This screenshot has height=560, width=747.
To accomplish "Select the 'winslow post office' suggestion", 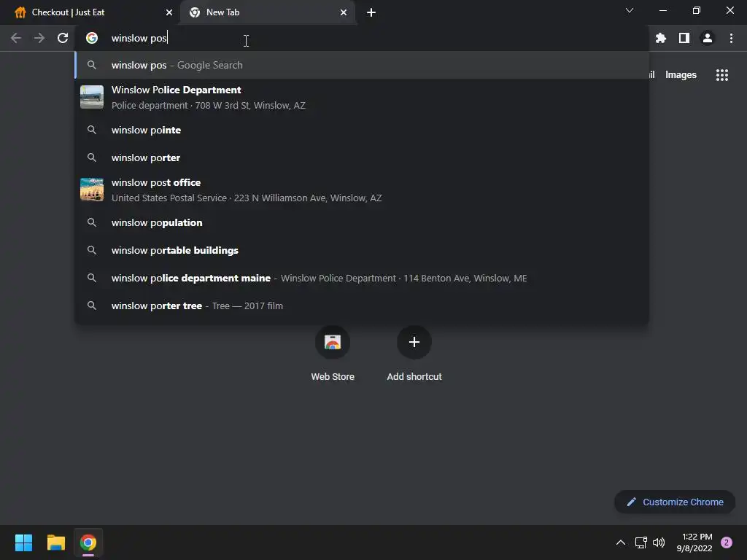I will coord(362,190).
